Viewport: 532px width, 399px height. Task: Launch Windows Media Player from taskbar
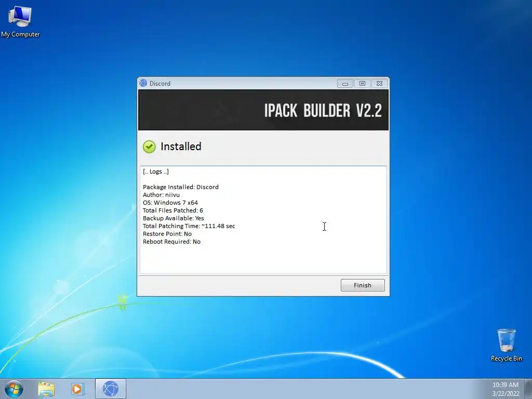(x=77, y=389)
